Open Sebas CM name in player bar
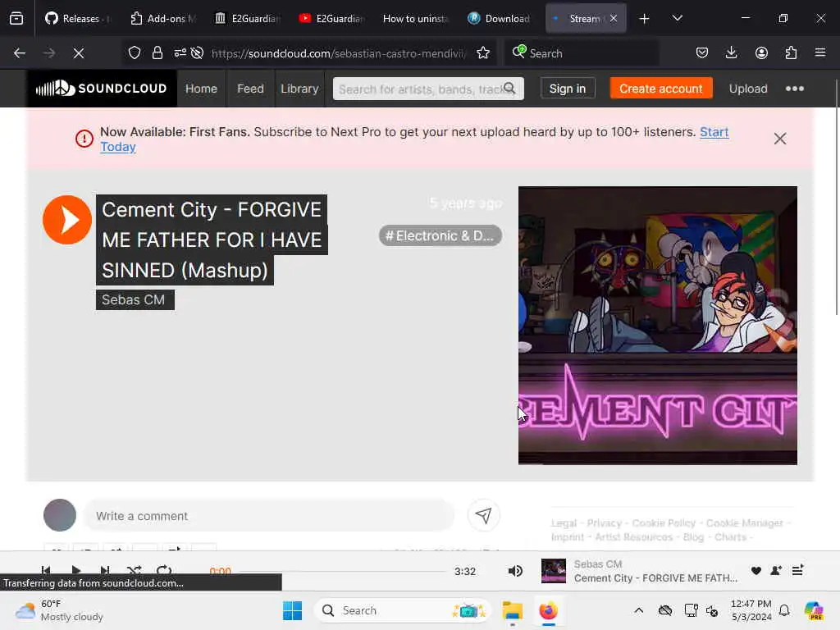Screen dimensions: 840x630 (598, 564)
